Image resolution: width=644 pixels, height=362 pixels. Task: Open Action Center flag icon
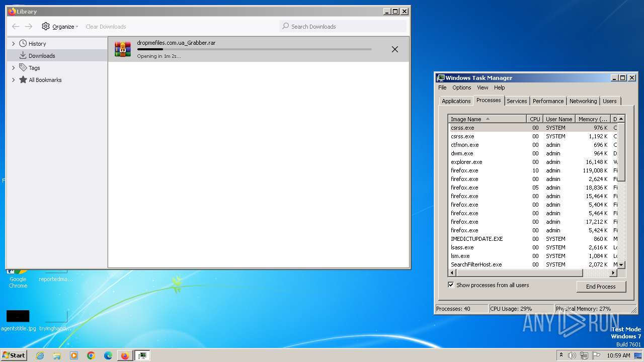coord(596,355)
